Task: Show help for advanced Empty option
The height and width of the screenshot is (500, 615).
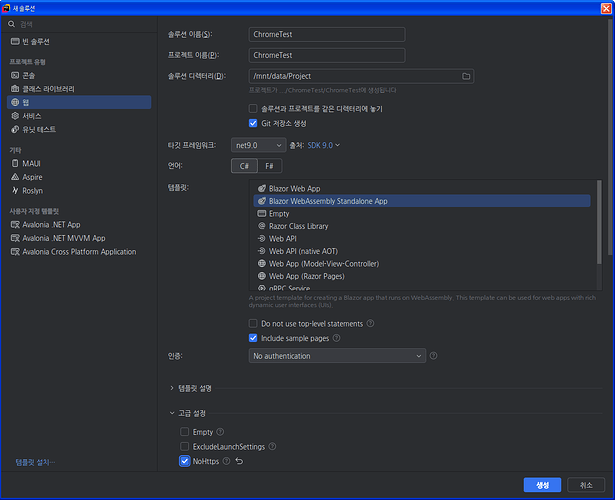Action: click(x=220, y=432)
